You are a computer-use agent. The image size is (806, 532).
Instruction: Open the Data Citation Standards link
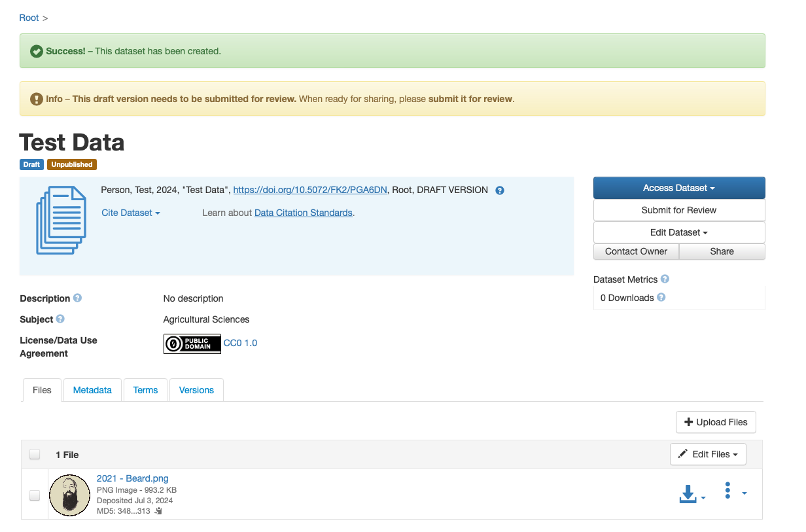303,213
